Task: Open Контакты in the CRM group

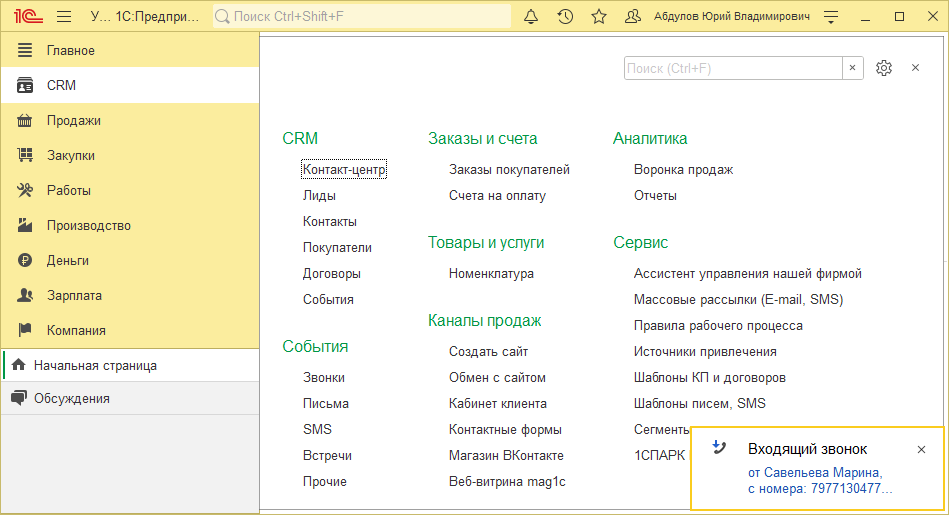Action: click(330, 221)
